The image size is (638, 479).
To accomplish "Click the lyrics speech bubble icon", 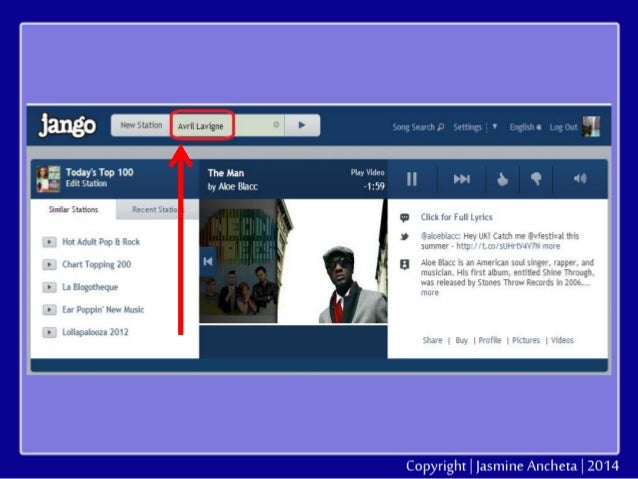I will (x=404, y=217).
